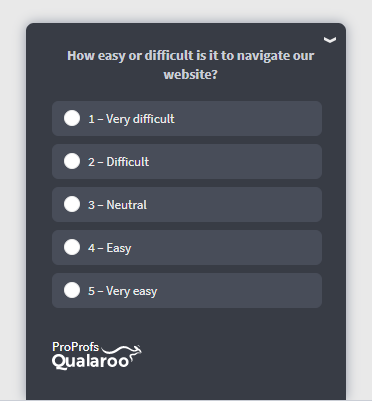Click blank space in the Neutral option row
Image resolution: width=372 pixels, height=416 pixels.
tap(233, 205)
